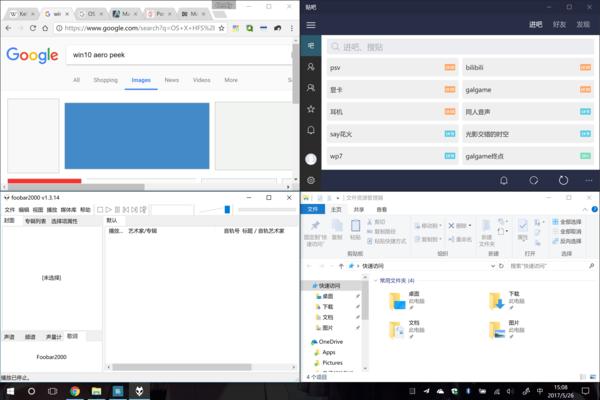600x400 pixels.
Task: Open the single-user profile icon in Tieba sidebar
Action: tap(311, 67)
